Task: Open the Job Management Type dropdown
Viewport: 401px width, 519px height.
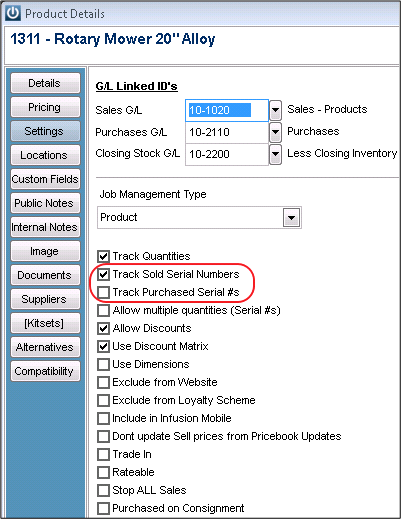Action: (x=291, y=218)
